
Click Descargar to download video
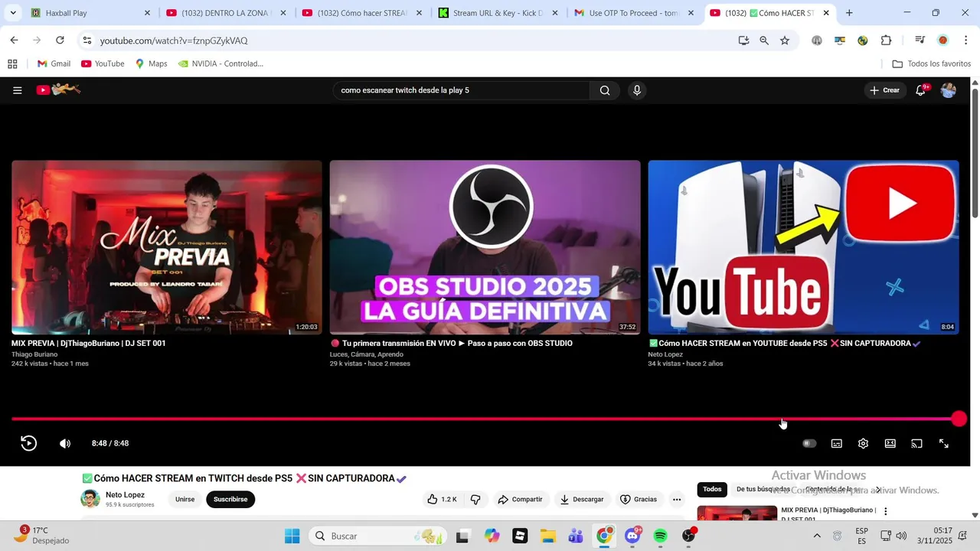pyautogui.click(x=582, y=499)
